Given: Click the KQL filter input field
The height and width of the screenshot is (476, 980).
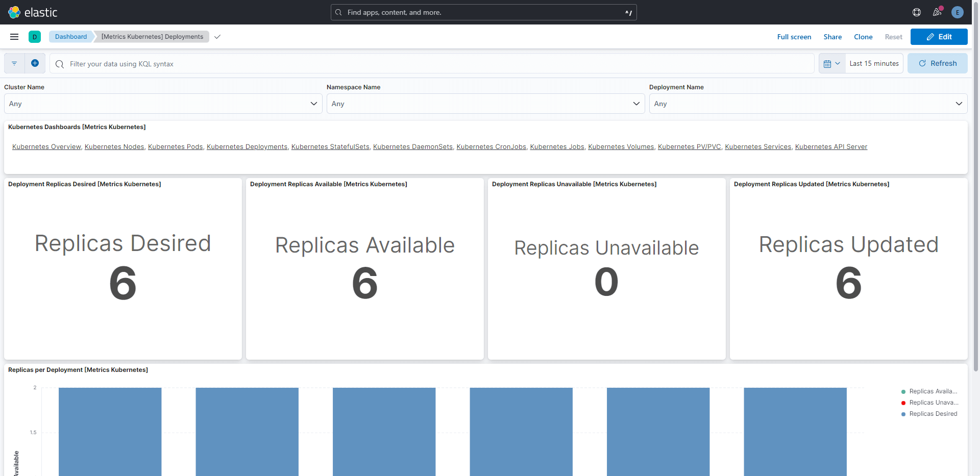Looking at the screenshot, I should pos(432,63).
